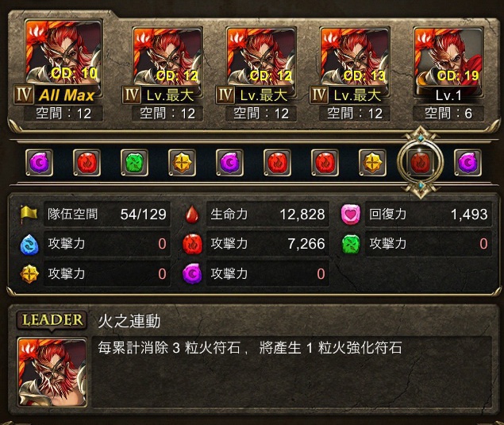Tap the red fire attack rune in stats
Screen dimensions: 504x425
[192, 244]
